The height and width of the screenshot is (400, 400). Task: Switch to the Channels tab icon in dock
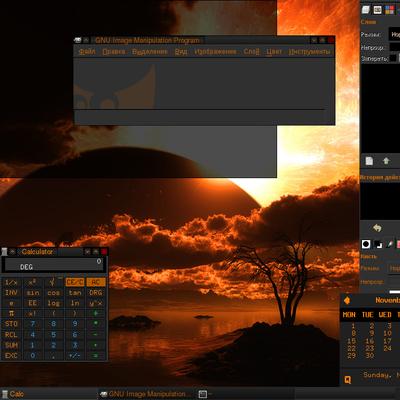coord(377,10)
